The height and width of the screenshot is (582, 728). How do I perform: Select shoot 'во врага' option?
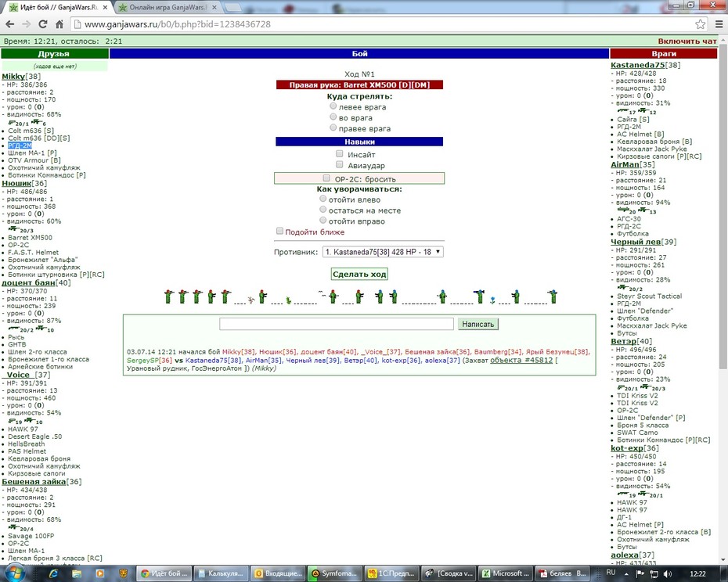pyautogui.click(x=333, y=117)
